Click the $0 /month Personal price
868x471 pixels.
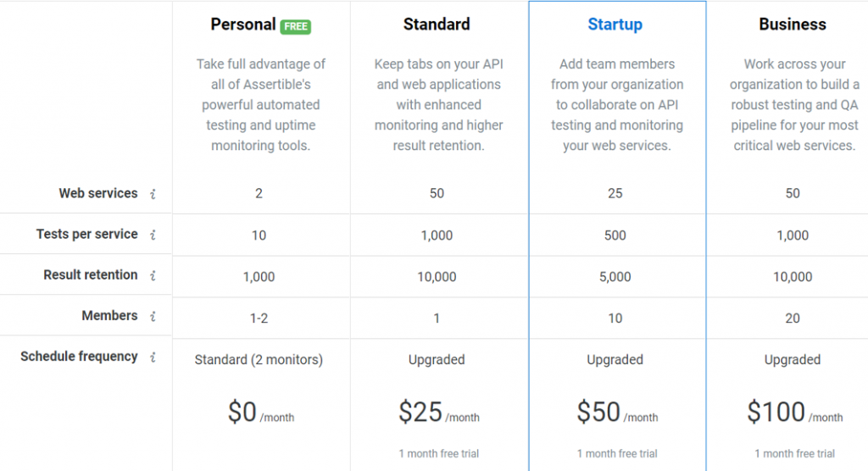pyautogui.click(x=259, y=413)
